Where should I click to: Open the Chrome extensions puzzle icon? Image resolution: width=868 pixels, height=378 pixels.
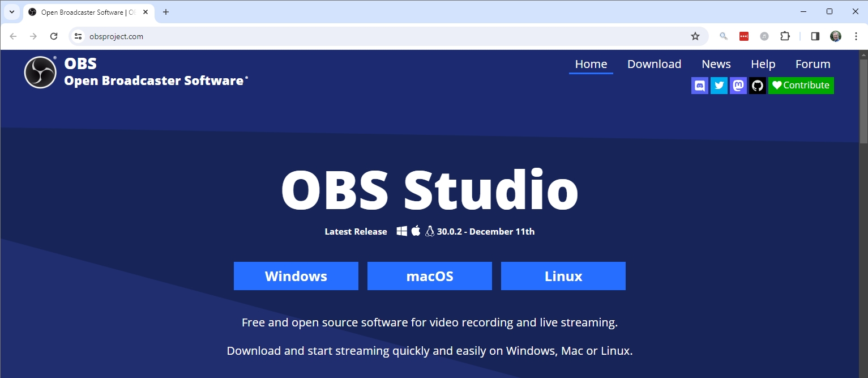point(785,36)
